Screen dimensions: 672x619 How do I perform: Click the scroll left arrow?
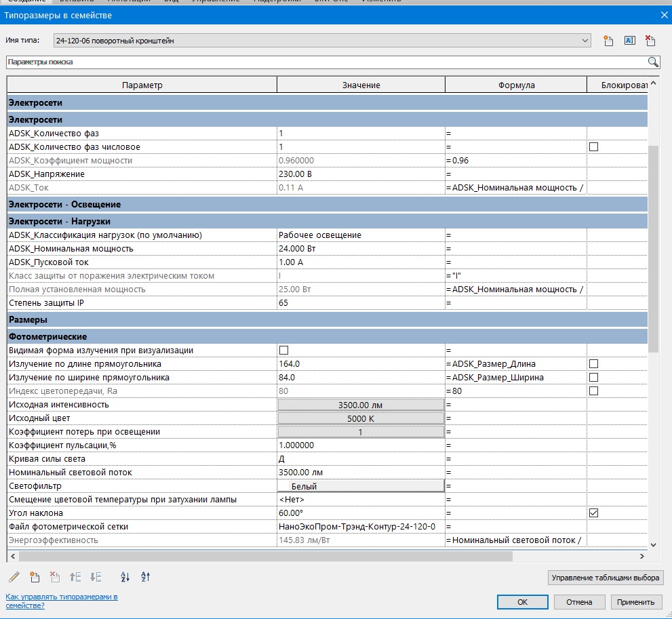tap(13, 556)
